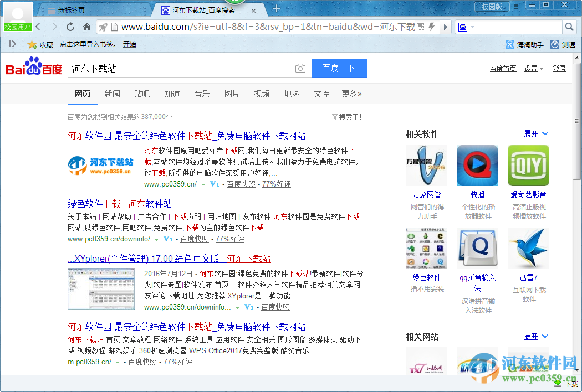Screen dimensions: 582x392
Task: Click the magnifier in the browser search box
Action: (569, 27)
